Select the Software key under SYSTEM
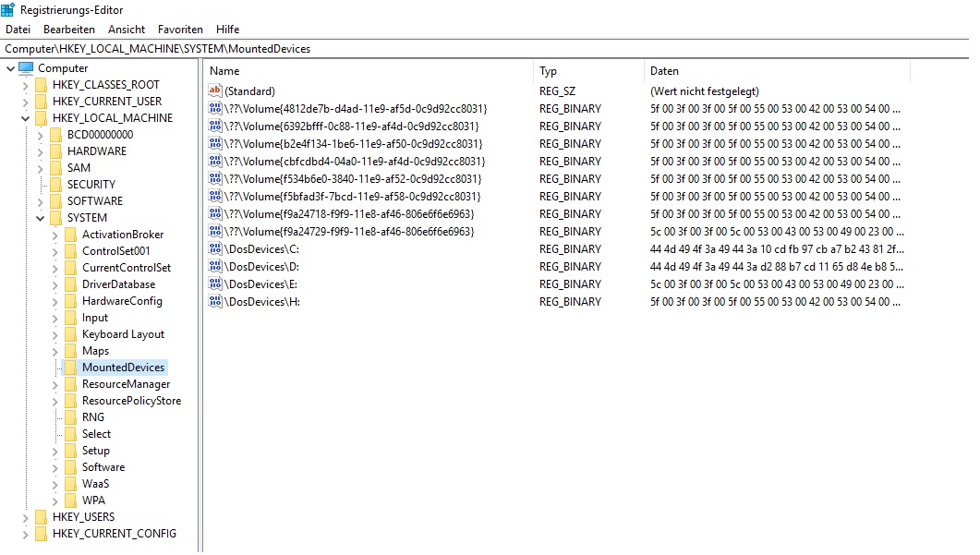 click(103, 467)
